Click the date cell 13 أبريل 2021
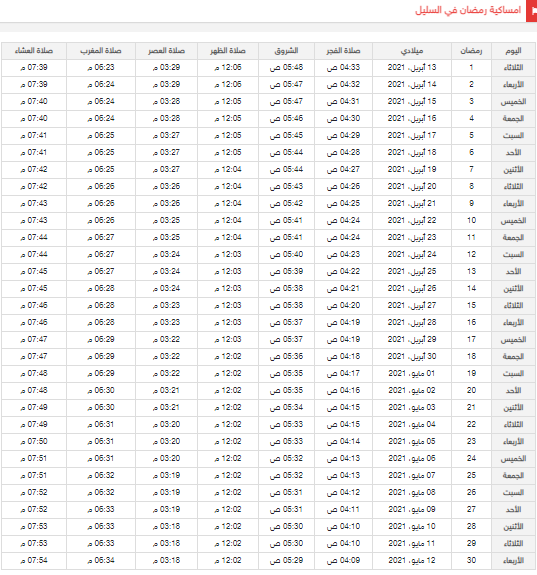Screen dimensions: 537x575 pos(412,67)
